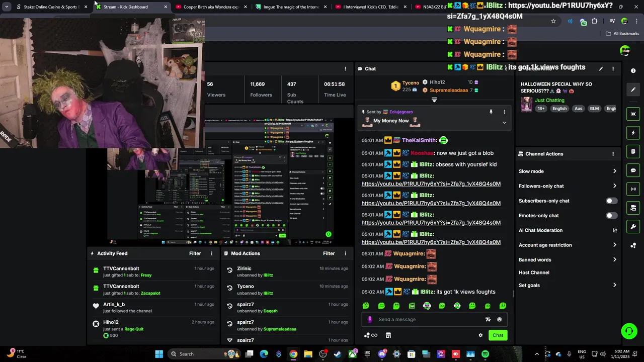Open pinned message three-dot menu
644x362 pixels.
click(504, 112)
